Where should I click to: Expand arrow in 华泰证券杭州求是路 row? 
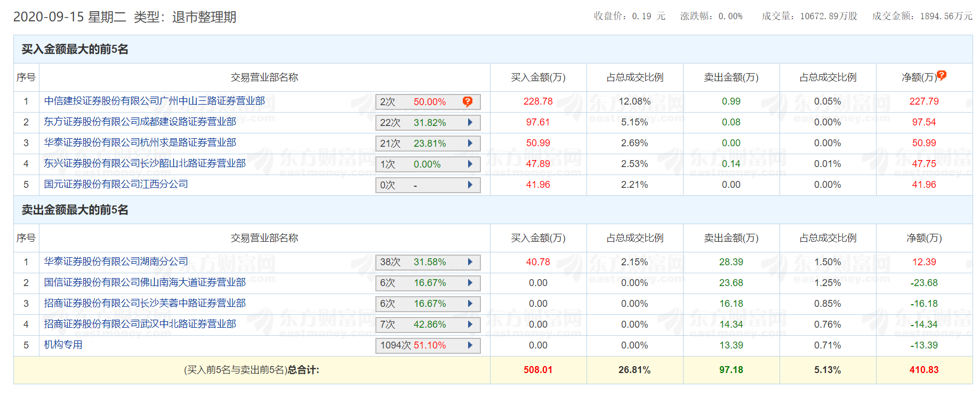[470, 143]
